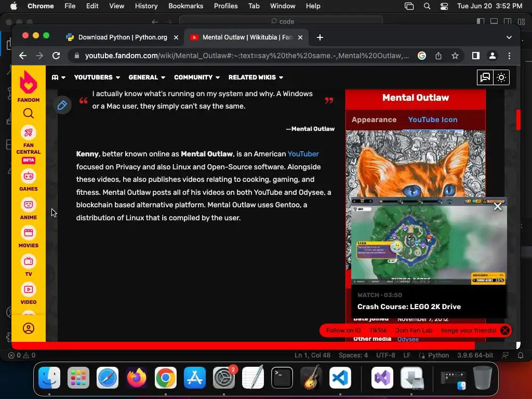Open a new Chrome tab

coord(320,37)
